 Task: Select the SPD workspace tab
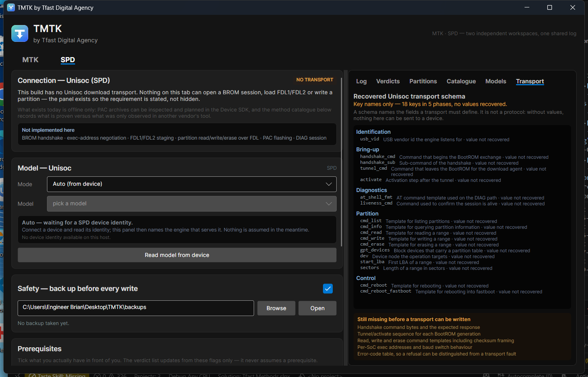pos(68,60)
